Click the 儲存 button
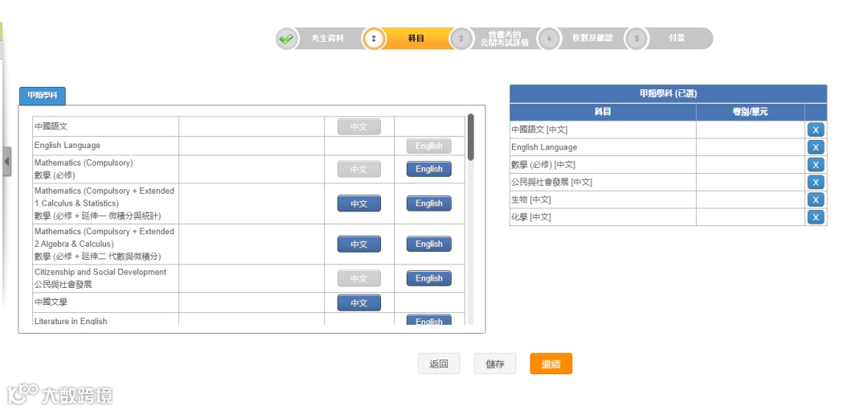The image size is (868, 411). pyautogui.click(x=495, y=364)
